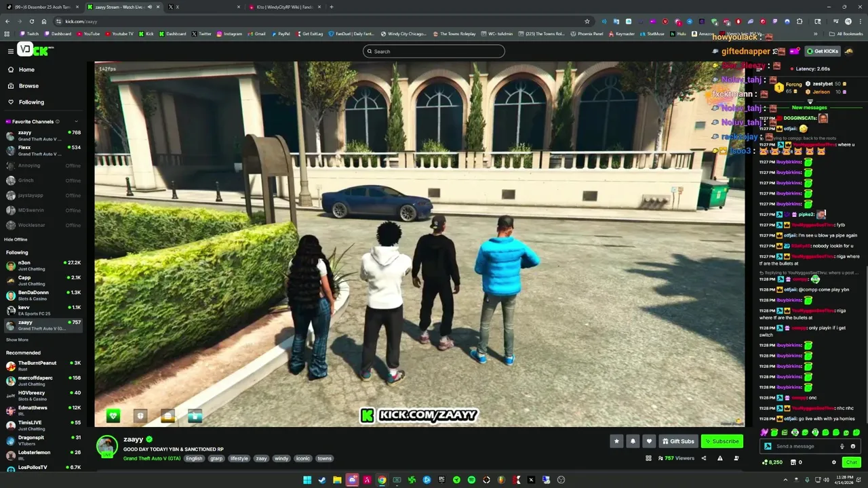Click the star favorite button under the stream
Image resolution: width=868 pixels, height=488 pixels.
pos(616,441)
